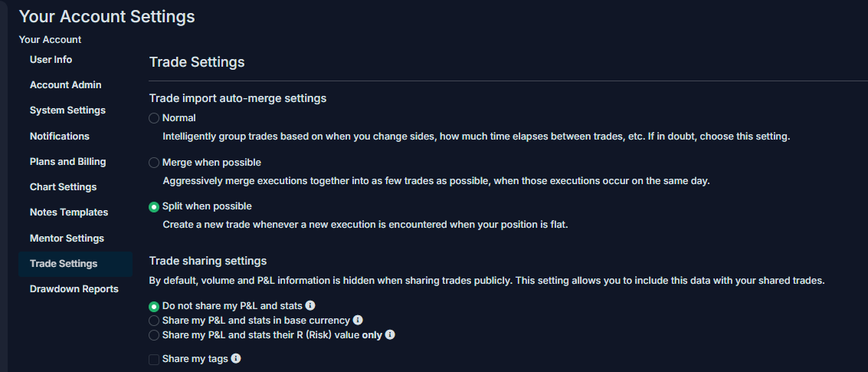The height and width of the screenshot is (372, 868).
Task: Click info icon beside base currency option
Action: [x=358, y=320]
